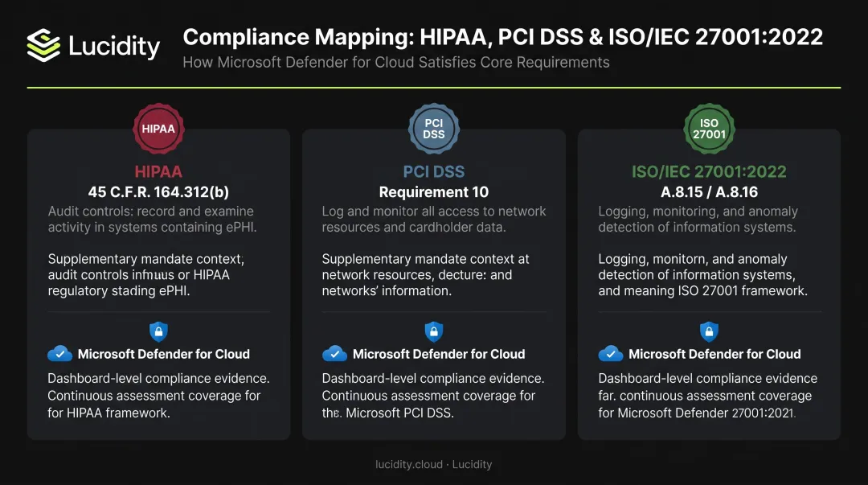Click 'regulatory stading ePHI.' supplementary text

119,291
